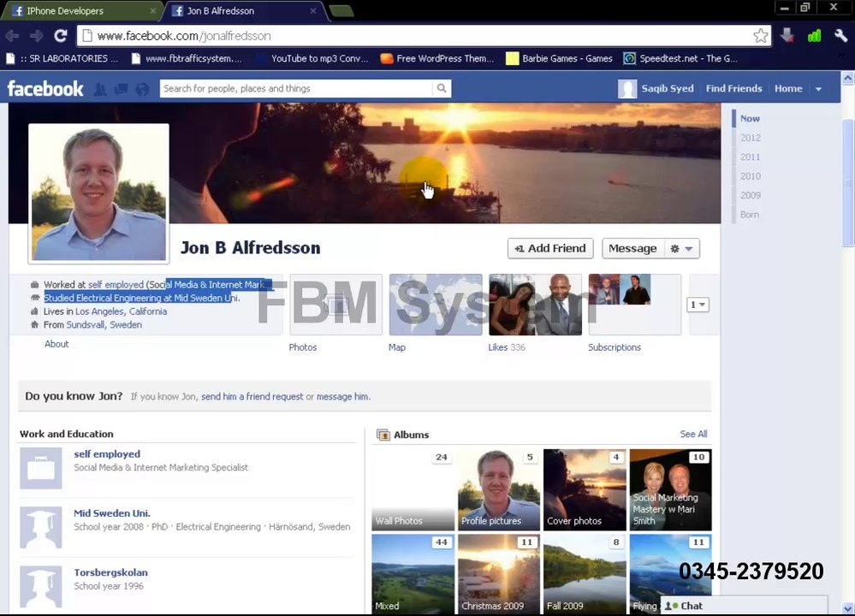Open Saqib Syed profile link
Image resolution: width=855 pixels, height=616 pixels.
(668, 88)
